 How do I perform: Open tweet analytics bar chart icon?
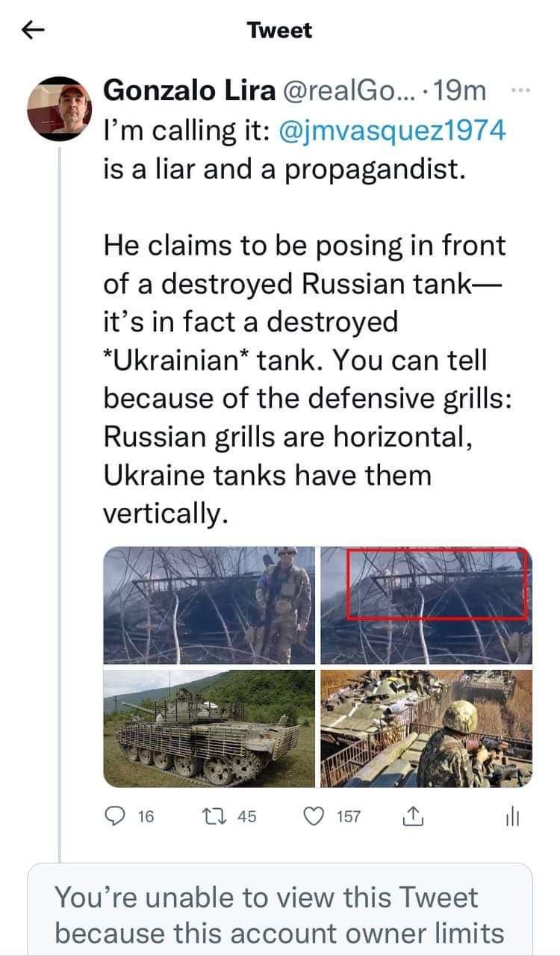pyautogui.click(x=511, y=816)
